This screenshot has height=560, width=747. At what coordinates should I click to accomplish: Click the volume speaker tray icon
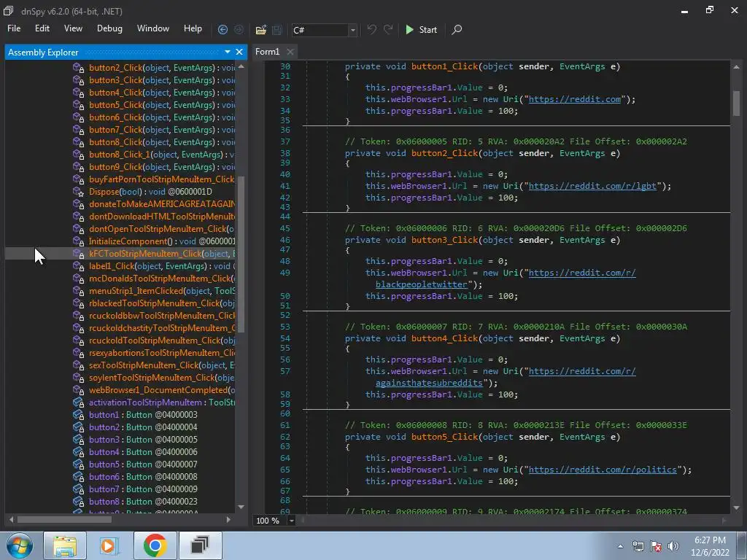point(673,546)
